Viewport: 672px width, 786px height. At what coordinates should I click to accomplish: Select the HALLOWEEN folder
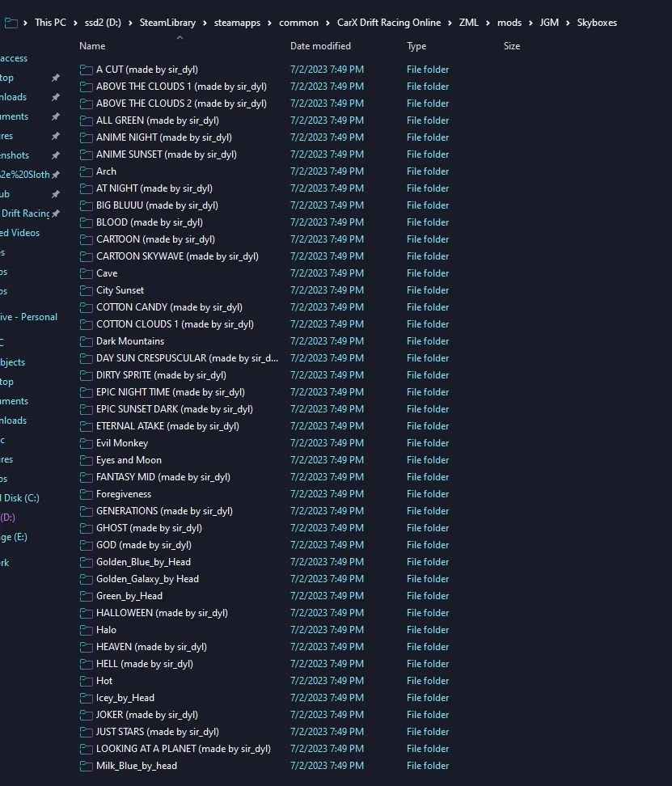click(162, 613)
